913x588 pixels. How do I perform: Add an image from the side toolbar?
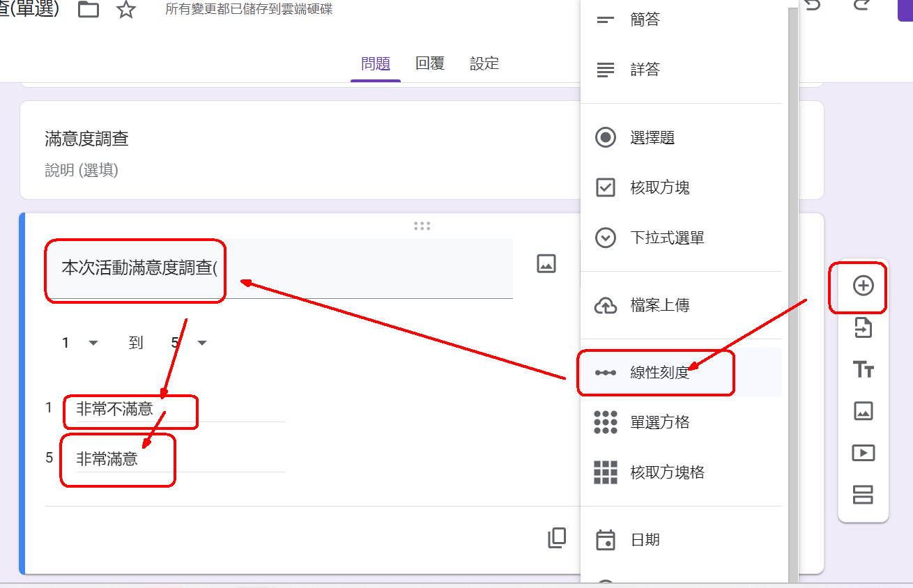pos(863,411)
